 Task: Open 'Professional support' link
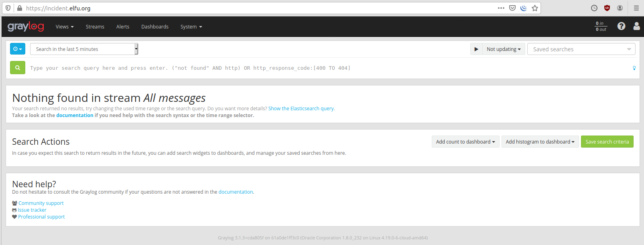point(41,217)
